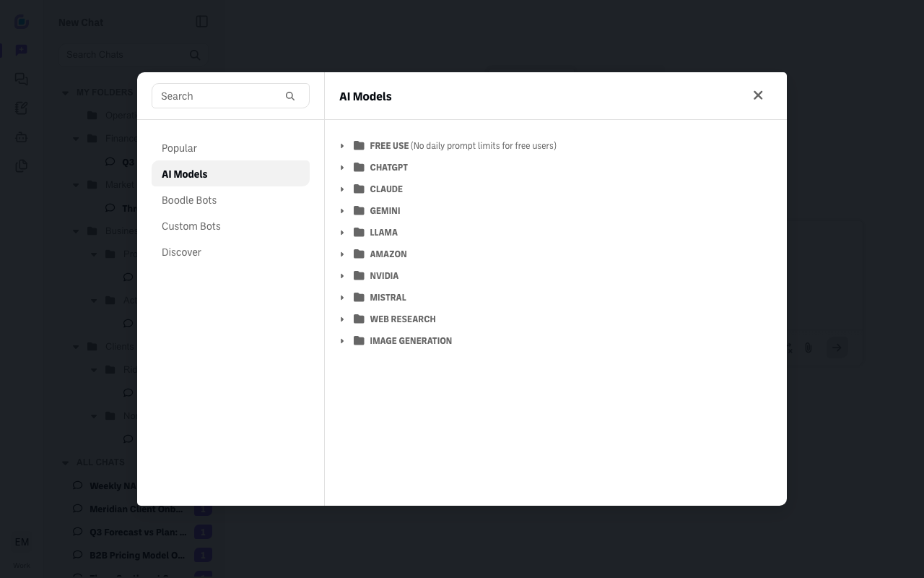This screenshot has width=924, height=578.
Task: Select the IMAGE GENERATION folder label
Action: (411, 341)
